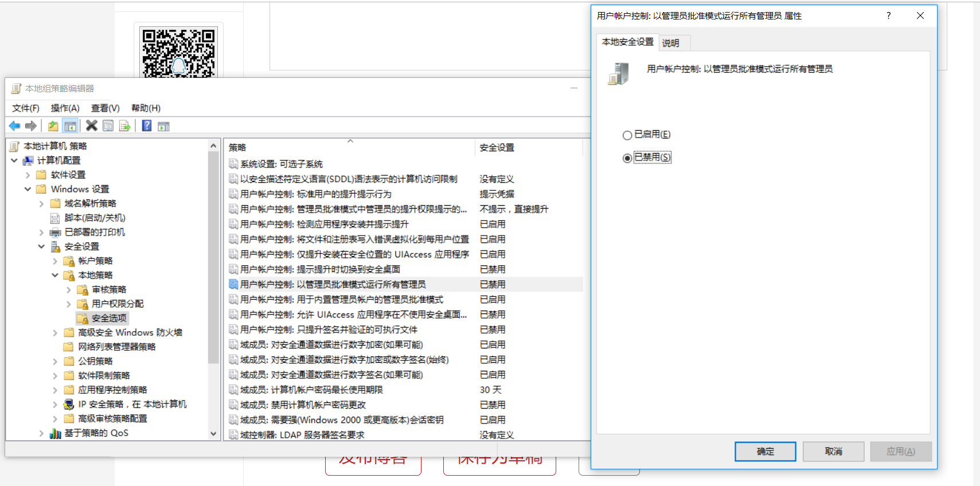
Task: Expand the 域名解析策略 node
Action: [41, 203]
